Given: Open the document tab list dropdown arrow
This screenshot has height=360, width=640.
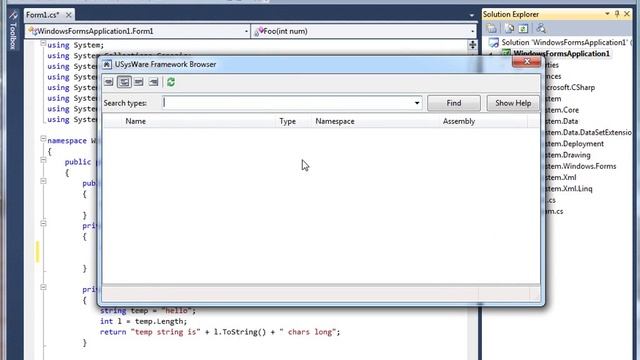Looking at the screenshot, I should tap(472, 16).
